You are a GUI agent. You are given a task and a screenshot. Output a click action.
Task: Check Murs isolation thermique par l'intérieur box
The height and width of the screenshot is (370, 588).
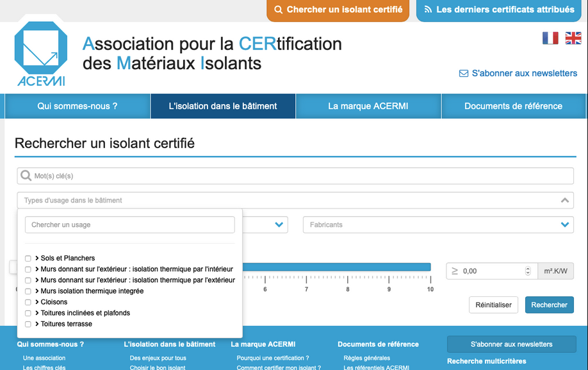tap(28, 269)
